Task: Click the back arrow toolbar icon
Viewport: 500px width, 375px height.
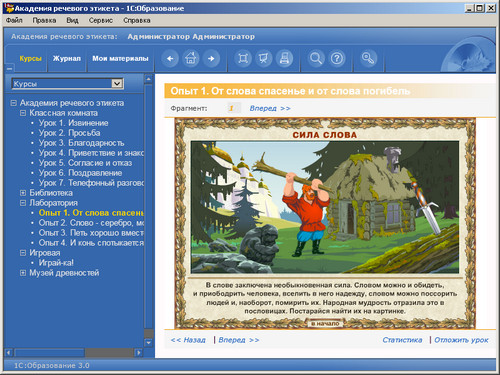Action: (x=170, y=59)
